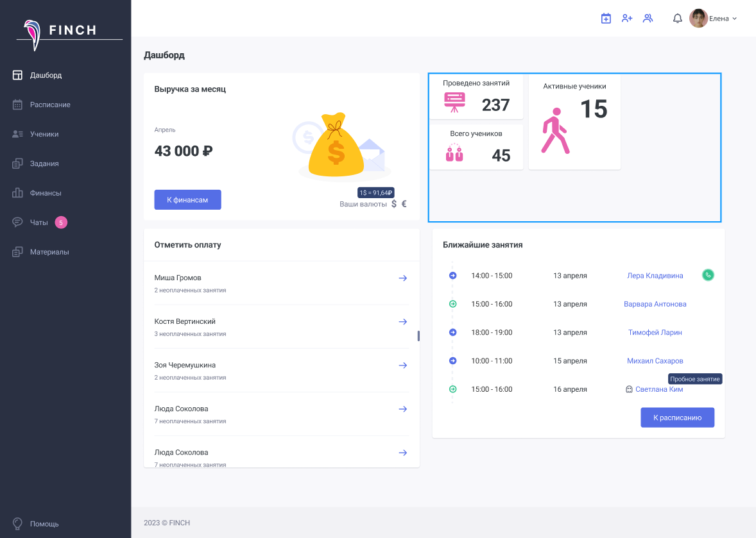Open arrow for Миша Громов payment

click(403, 278)
